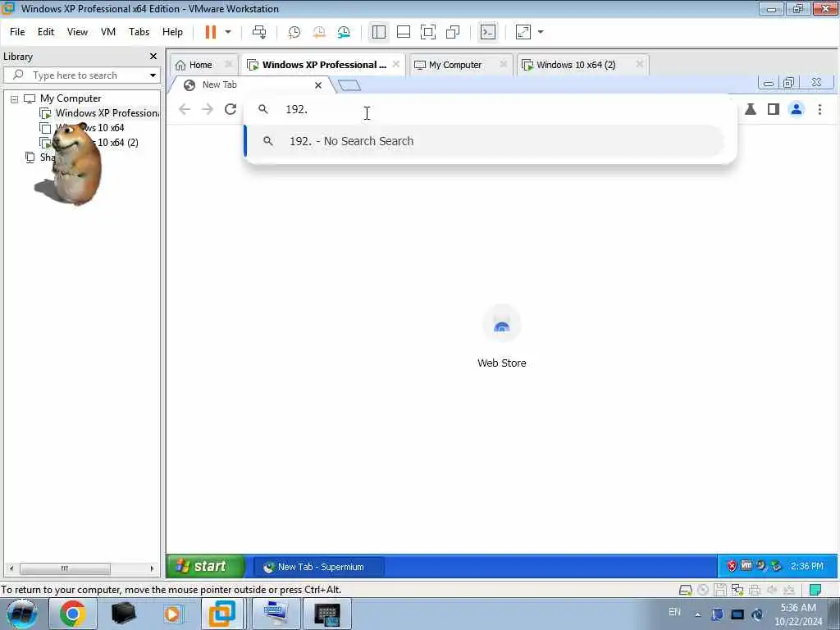Open the View menu
Screen dimensions: 840x630
coord(77,32)
